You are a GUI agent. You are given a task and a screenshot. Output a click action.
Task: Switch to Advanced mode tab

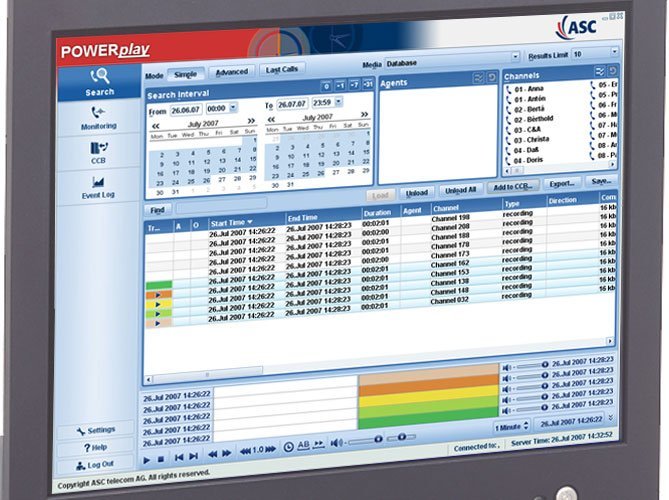point(232,72)
